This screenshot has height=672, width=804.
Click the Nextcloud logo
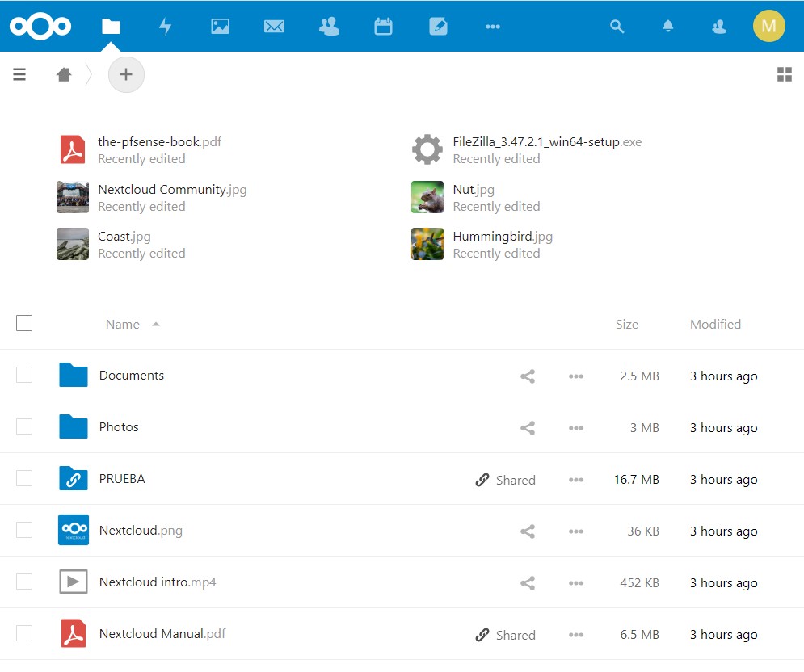(x=40, y=26)
